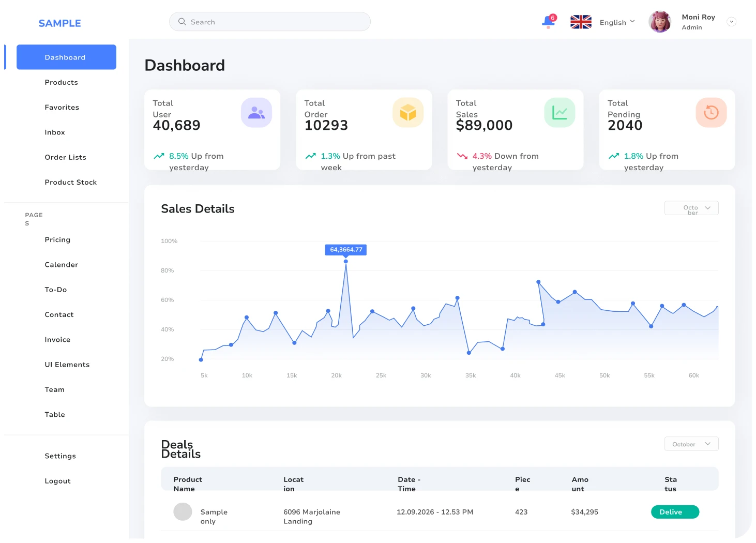Open Moni Roy's profile avatar
756x543 pixels.
coord(660,21)
